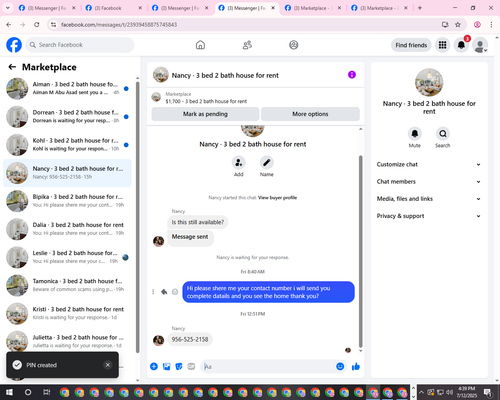Open Aiman conversation
This screenshot has width=500, height=400.
click(x=67, y=89)
